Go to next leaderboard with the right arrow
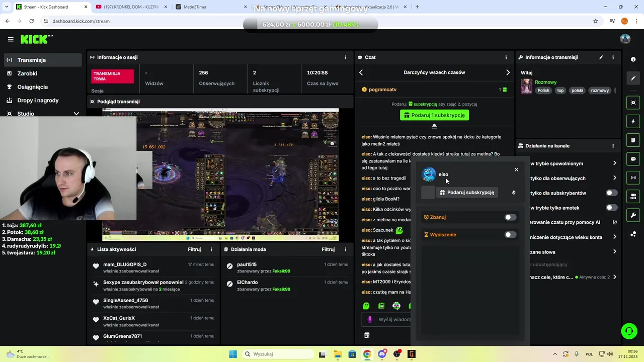The width and height of the screenshot is (644, 362). click(x=508, y=72)
